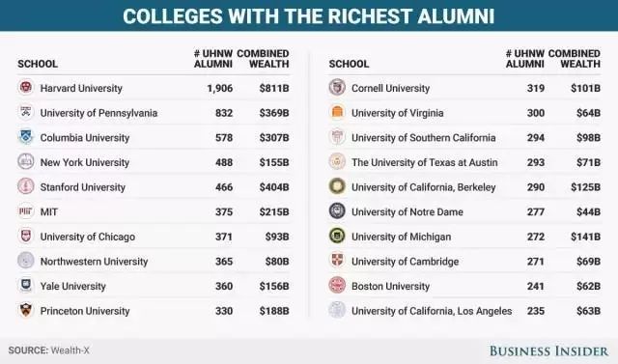Click the Harvard University crest icon
The image size is (618, 364).
26,87
